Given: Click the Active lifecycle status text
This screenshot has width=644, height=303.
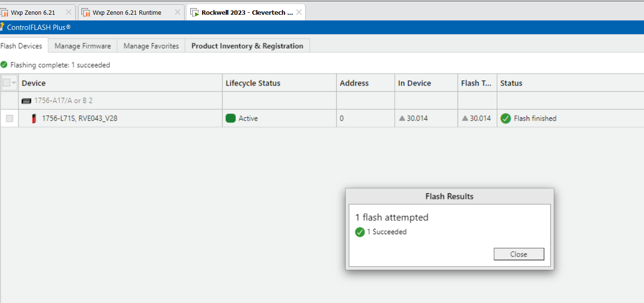Looking at the screenshot, I should click(x=248, y=119).
